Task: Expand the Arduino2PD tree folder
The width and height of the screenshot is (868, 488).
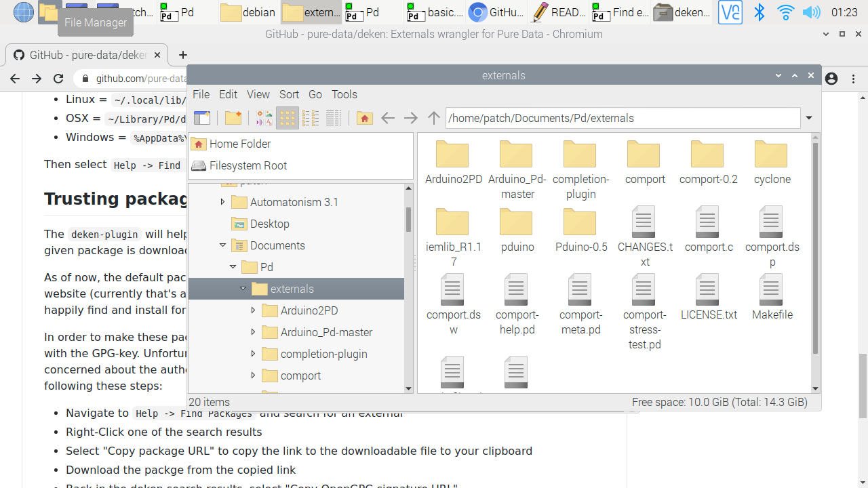Action: pyautogui.click(x=253, y=310)
